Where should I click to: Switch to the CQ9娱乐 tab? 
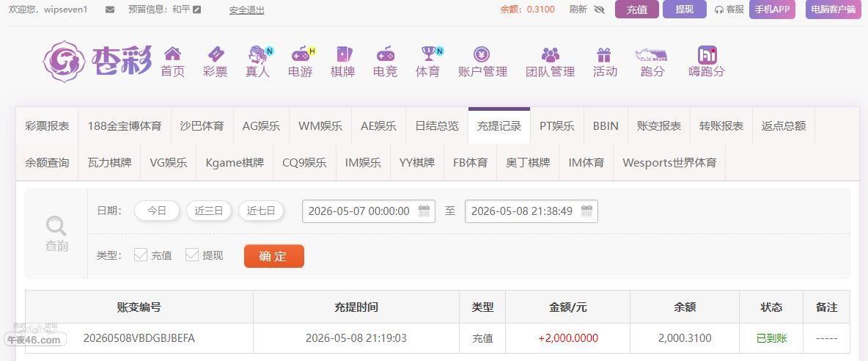304,163
